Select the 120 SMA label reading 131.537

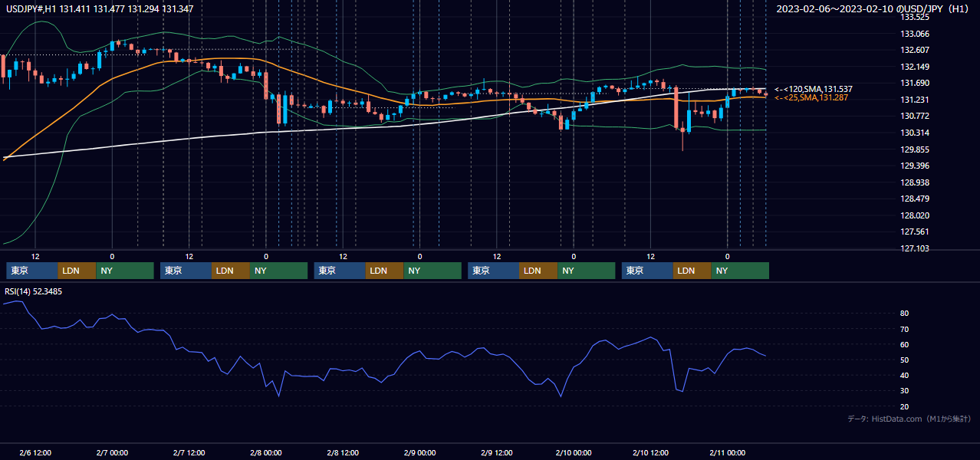[814, 89]
